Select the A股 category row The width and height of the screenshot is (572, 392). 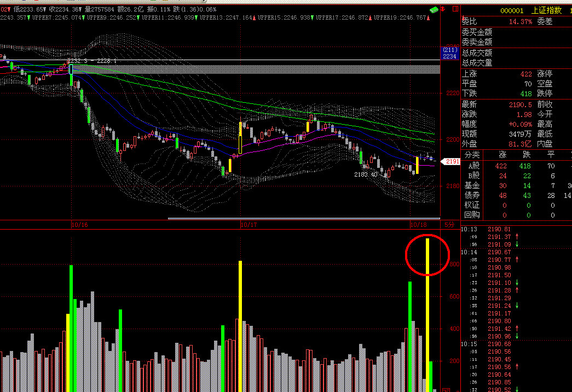click(471, 166)
